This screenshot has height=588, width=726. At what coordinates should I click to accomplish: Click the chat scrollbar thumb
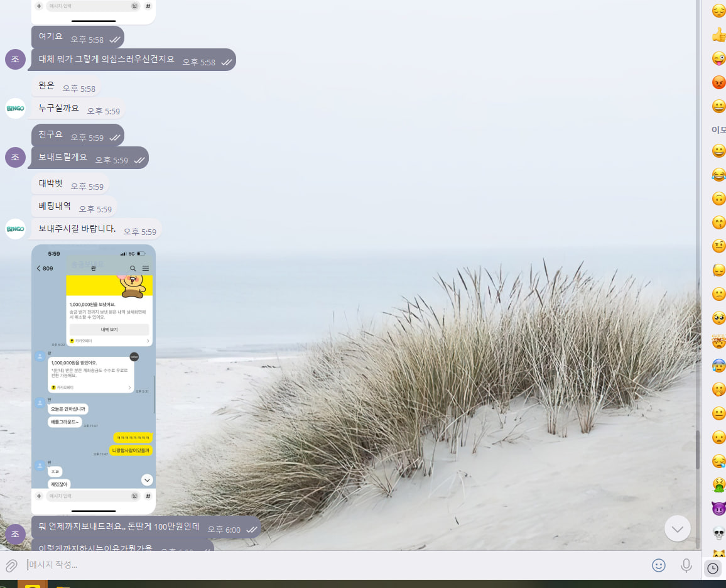[697, 449]
